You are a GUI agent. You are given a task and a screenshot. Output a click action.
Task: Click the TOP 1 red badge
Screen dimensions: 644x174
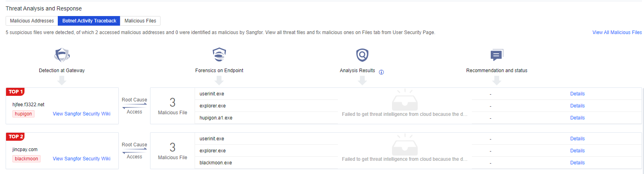click(x=16, y=92)
